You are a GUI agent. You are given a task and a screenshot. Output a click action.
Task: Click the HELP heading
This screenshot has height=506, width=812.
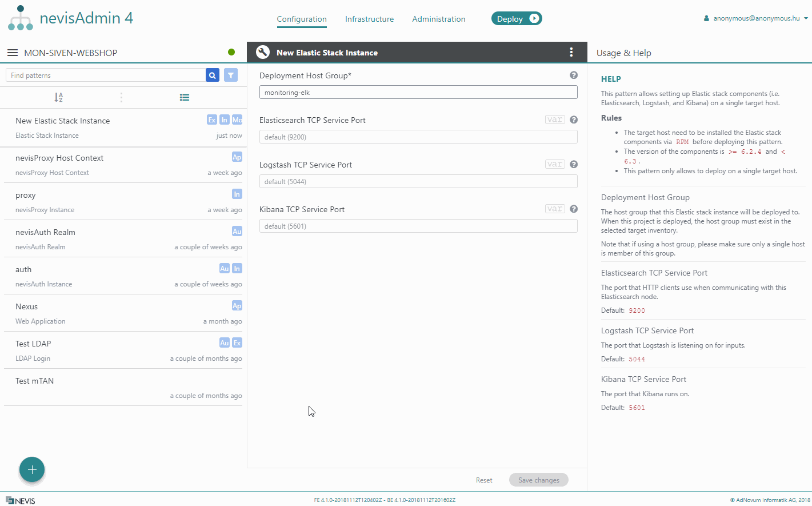click(611, 79)
